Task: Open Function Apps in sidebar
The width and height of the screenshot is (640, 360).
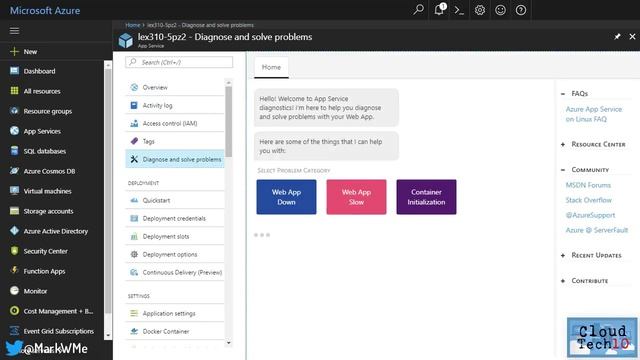Action: (x=44, y=271)
